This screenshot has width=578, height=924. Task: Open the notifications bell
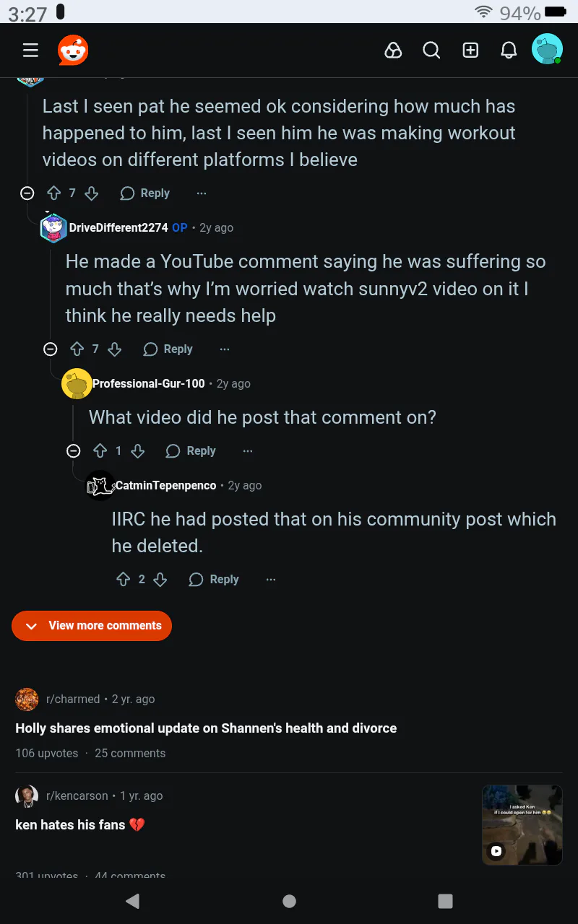pos(509,50)
